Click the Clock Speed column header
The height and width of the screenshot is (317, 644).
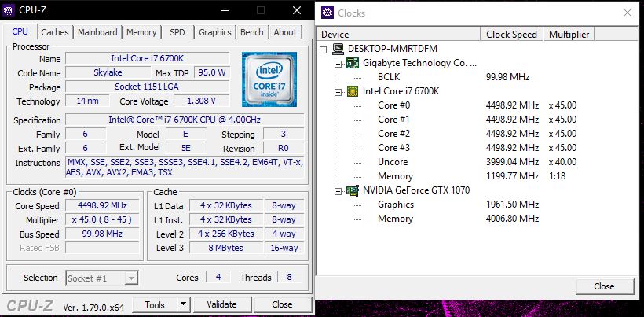click(x=512, y=35)
